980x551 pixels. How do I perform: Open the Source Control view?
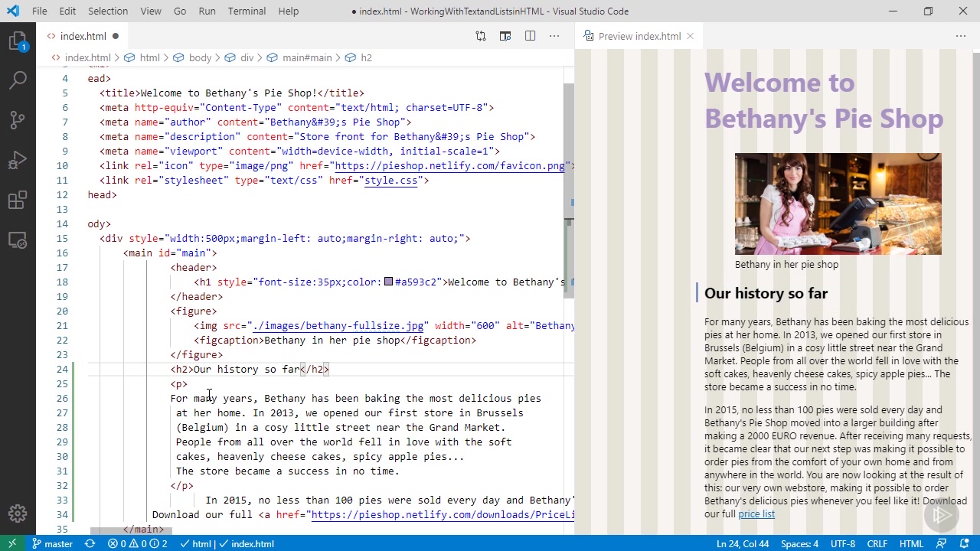[x=18, y=120]
